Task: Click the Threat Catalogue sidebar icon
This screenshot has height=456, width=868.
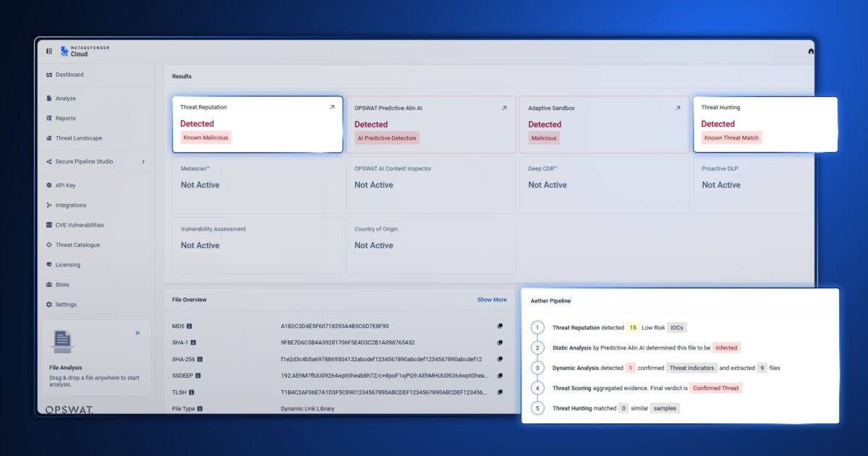Action: tap(49, 245)
